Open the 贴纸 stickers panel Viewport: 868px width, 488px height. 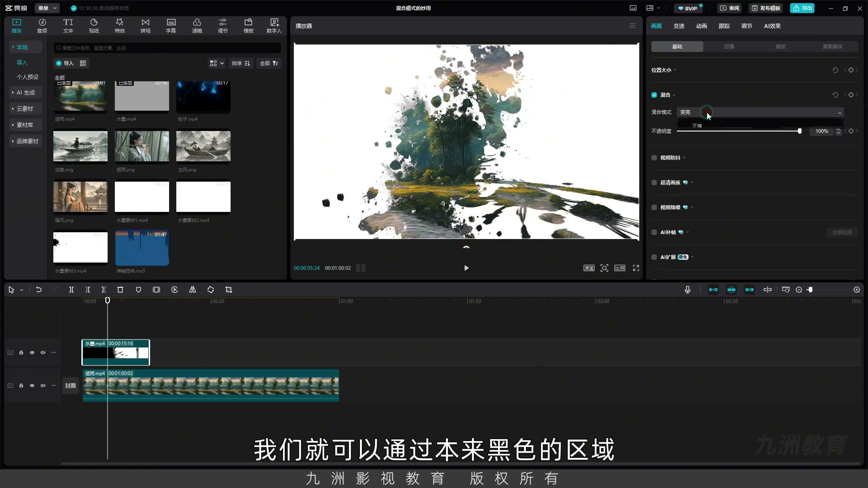tap(94, 26)
